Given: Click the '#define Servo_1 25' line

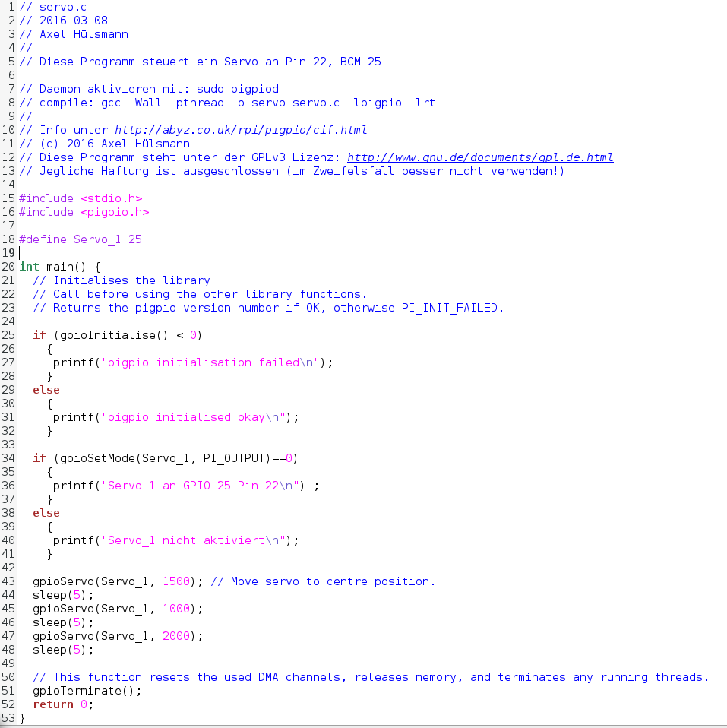Looking at the screenshot, I should pyautogui.click(x=81, y=239).
